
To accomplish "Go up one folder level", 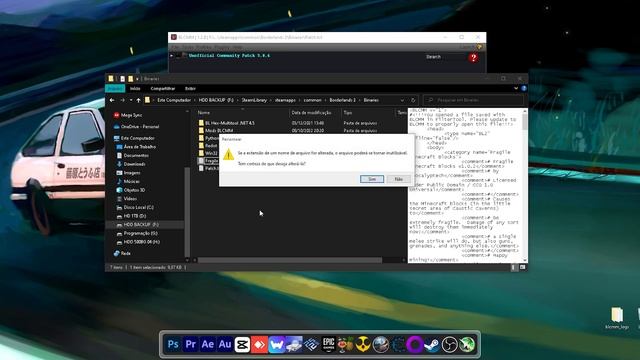I will 139,100.
